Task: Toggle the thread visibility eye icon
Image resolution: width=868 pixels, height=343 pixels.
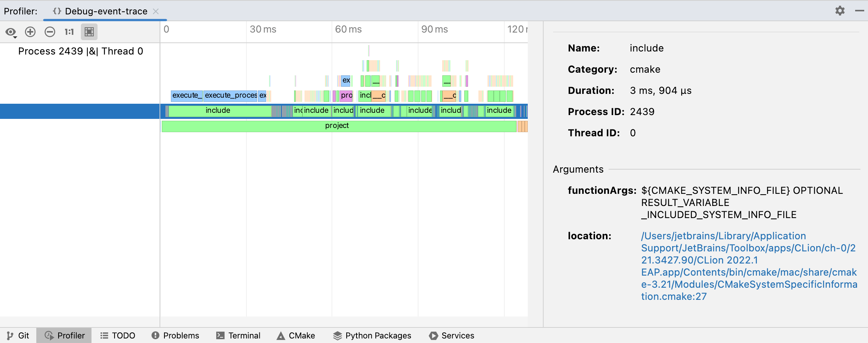Action: 10,32
